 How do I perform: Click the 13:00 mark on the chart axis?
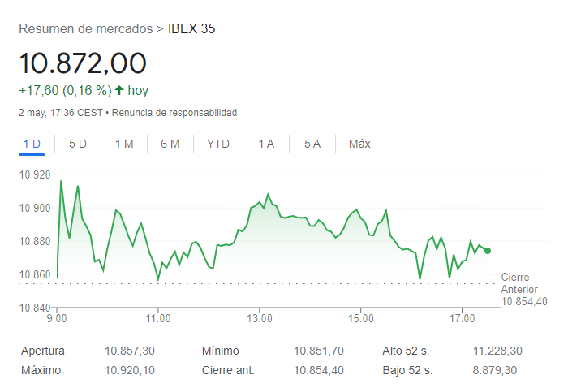[x=259, y=319]
